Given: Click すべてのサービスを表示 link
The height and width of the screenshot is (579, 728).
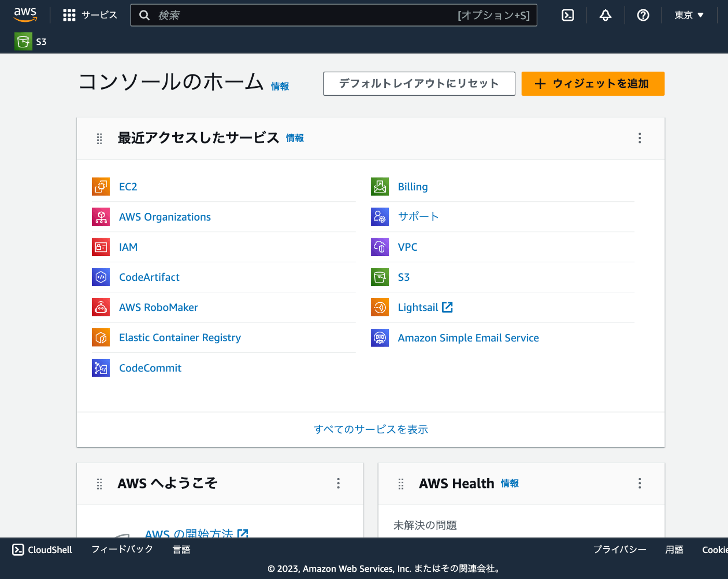Looking at the screenshot, I should (371, 430).
